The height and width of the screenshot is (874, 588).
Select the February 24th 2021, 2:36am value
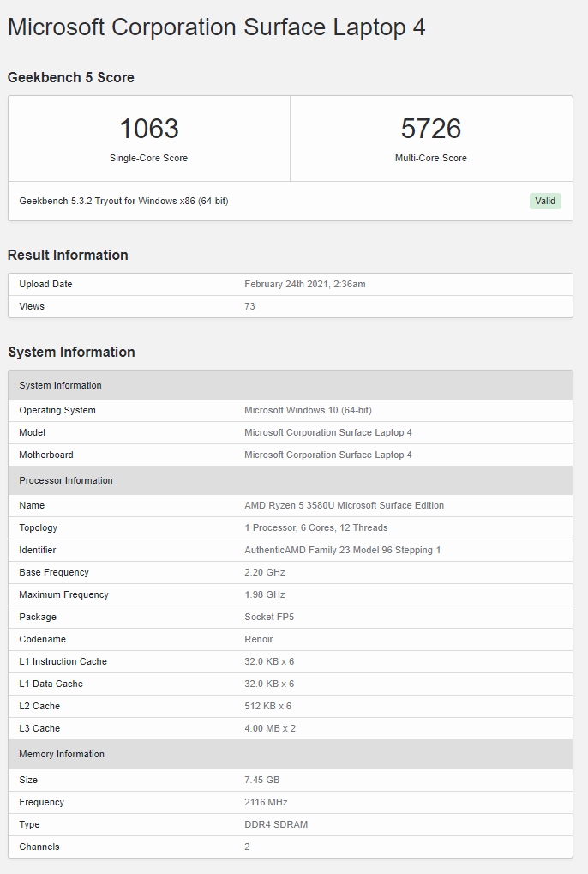click(x=305, y=284)
